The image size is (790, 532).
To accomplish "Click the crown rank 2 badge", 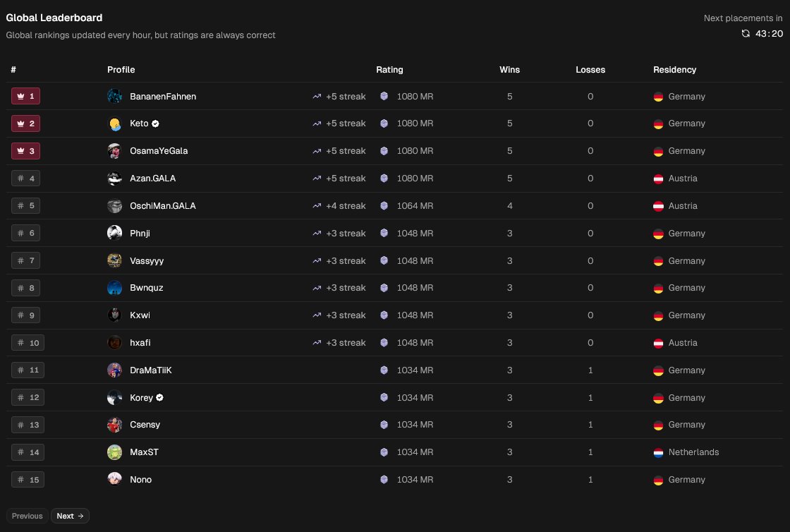I will [25, 123].
